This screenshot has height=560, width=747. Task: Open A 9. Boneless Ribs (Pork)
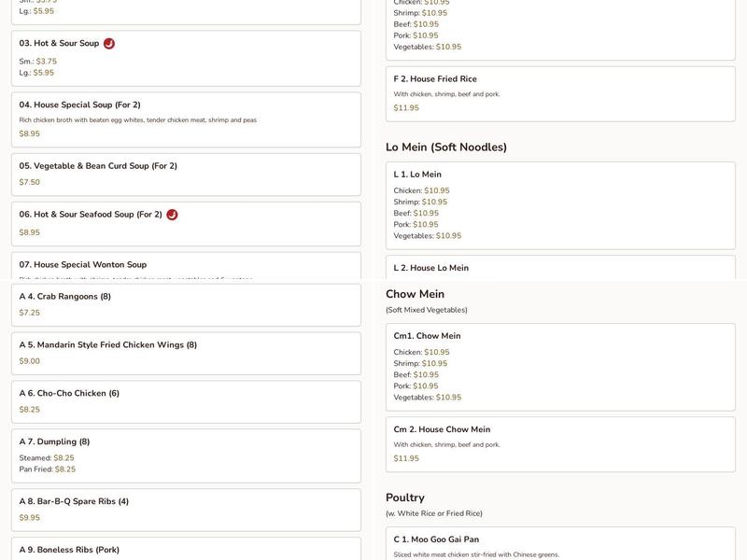pyautogui.click(x=186, y=549)
